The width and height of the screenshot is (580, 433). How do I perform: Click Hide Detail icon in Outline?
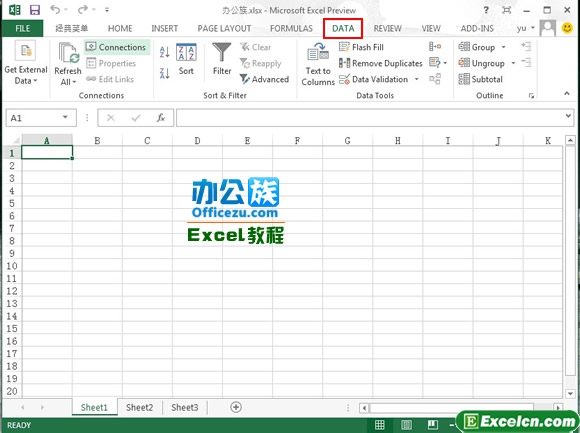[526, 62]
